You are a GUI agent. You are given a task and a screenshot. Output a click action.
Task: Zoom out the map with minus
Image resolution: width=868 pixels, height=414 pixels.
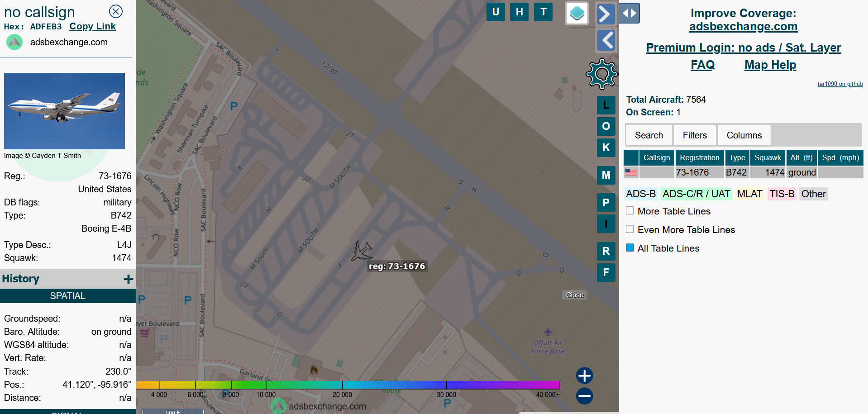(584, 396)
